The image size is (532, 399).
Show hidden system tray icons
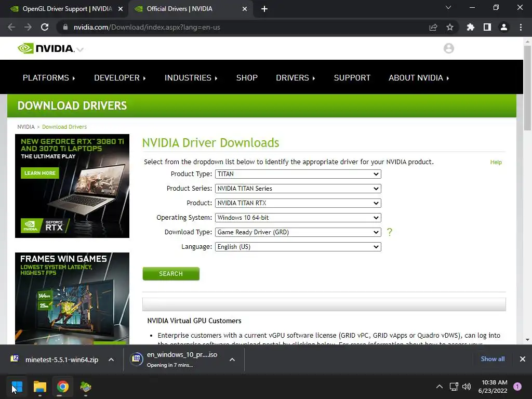[x=440, y=387]
